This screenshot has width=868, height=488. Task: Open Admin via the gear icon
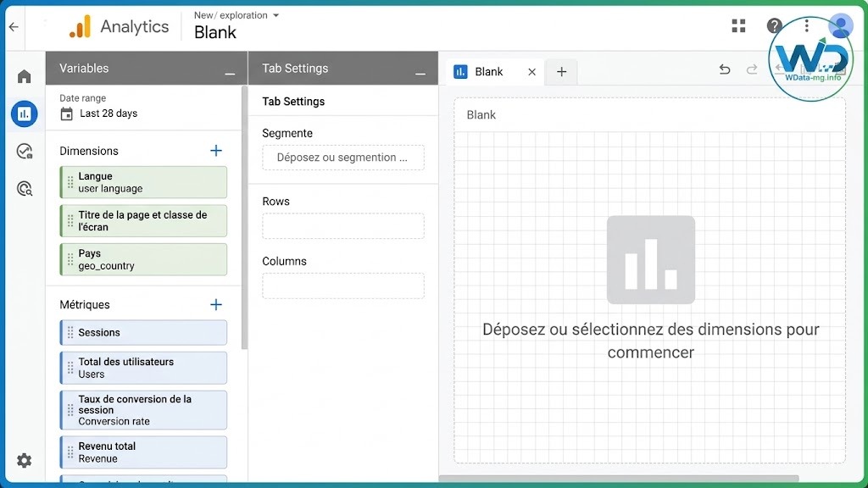(x=24, y=460)
